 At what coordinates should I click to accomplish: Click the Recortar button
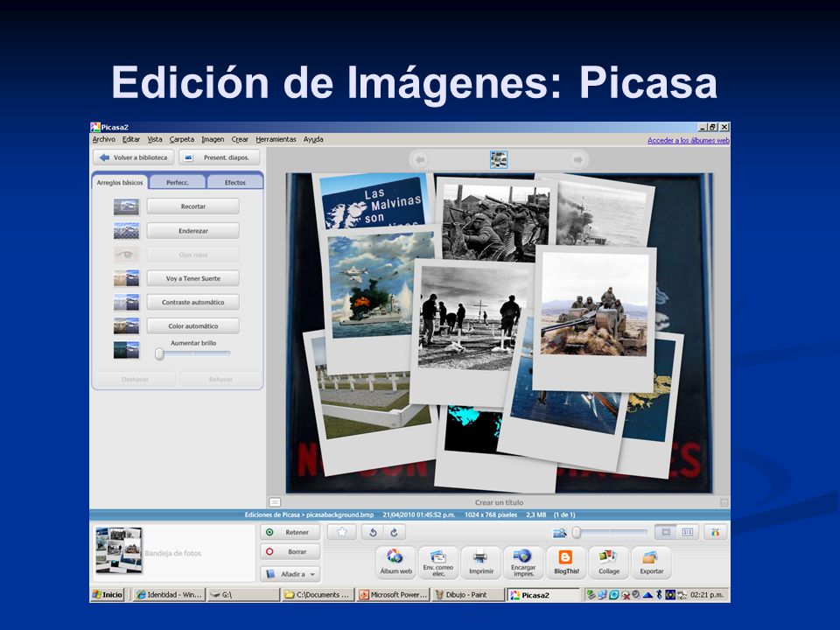[x=192, y=206]
